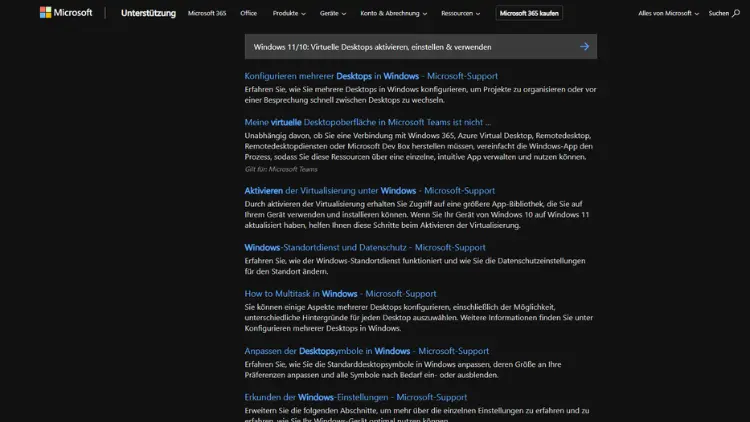
Task: Click the Microsoft logo
Action: point(66,13)
